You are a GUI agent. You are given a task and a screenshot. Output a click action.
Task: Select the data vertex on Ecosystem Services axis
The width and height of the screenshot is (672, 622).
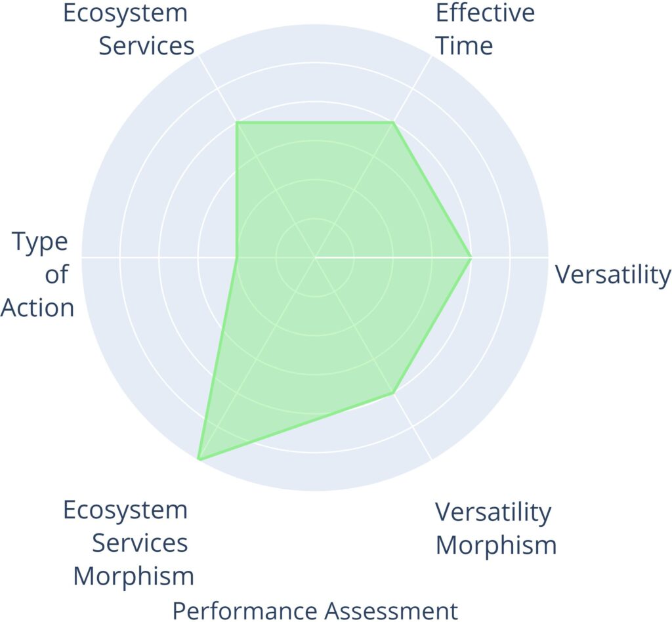coord(237,123)
